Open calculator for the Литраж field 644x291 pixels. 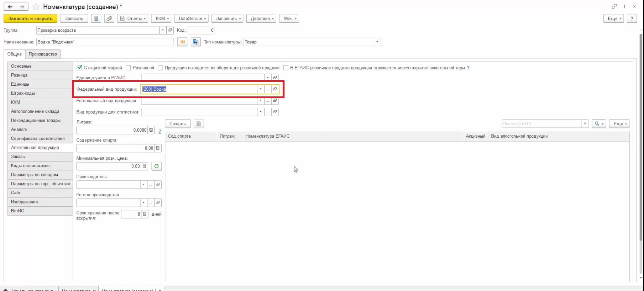pos(151,130)
